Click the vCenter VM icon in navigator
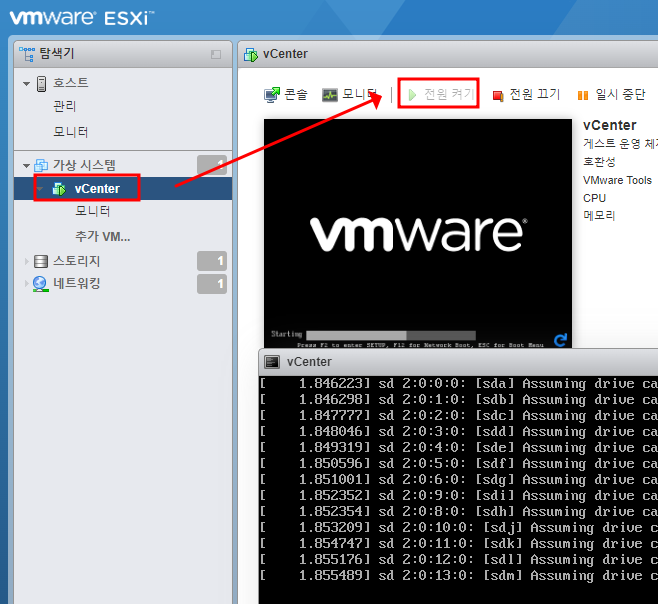658x604 pixels. [x=59, y=189]
